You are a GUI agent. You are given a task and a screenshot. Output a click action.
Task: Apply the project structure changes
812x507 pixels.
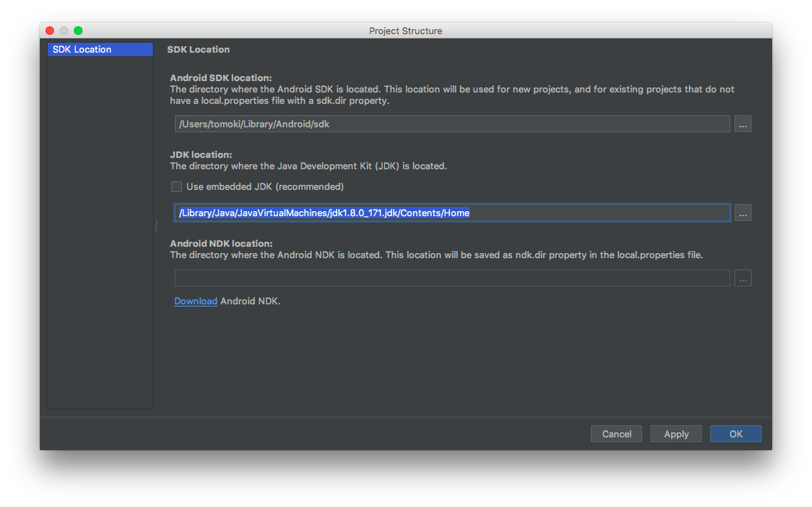pyautogui.click(x=675, y=434)
